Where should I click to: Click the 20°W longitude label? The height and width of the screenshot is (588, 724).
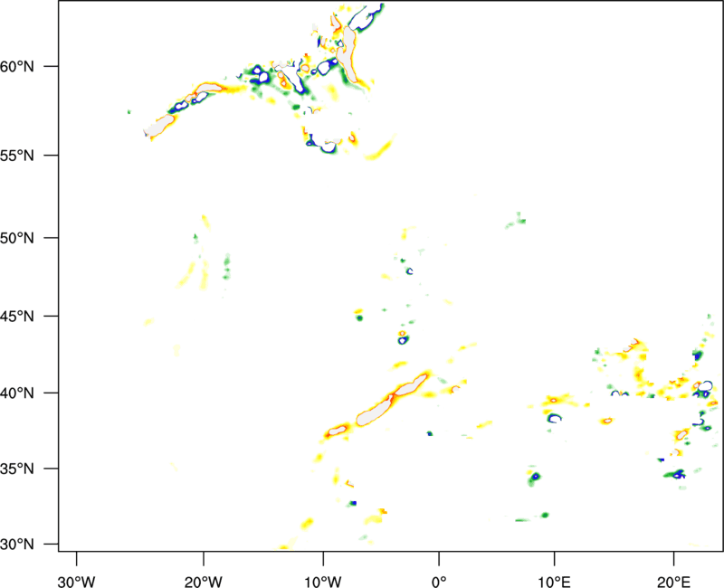204,582
